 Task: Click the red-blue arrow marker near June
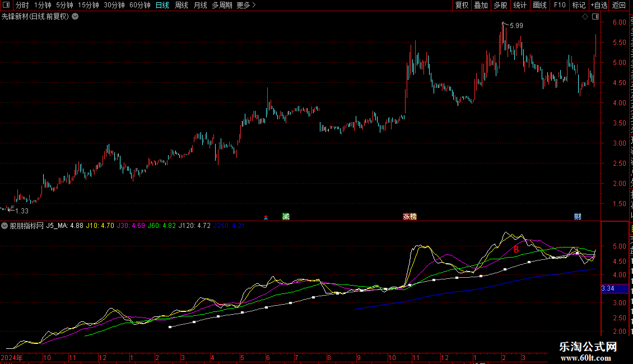tap(266, 217)
